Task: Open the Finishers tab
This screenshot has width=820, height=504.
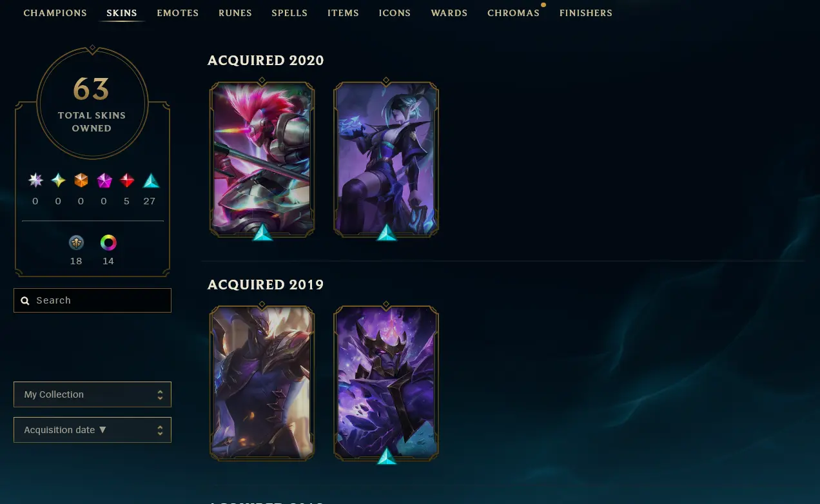Action: tap(586, 13)
